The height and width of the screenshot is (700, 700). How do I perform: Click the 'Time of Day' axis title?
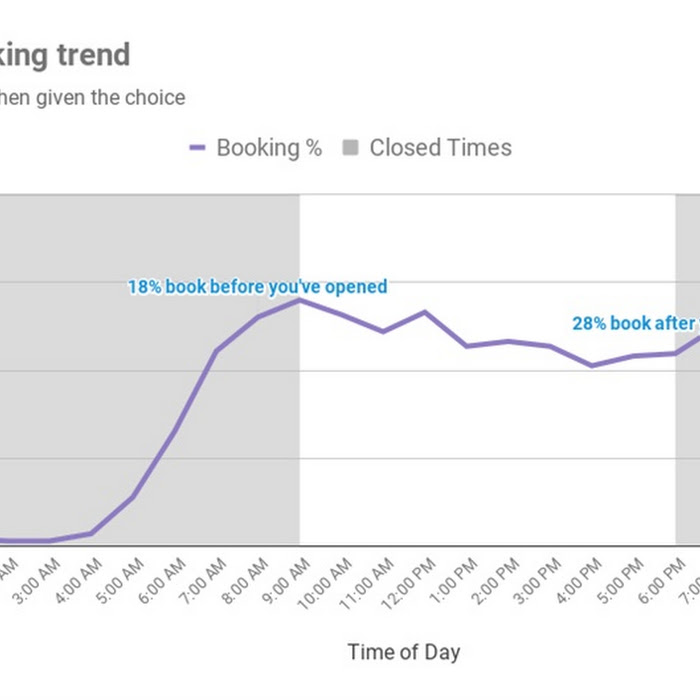click(404, 652)
